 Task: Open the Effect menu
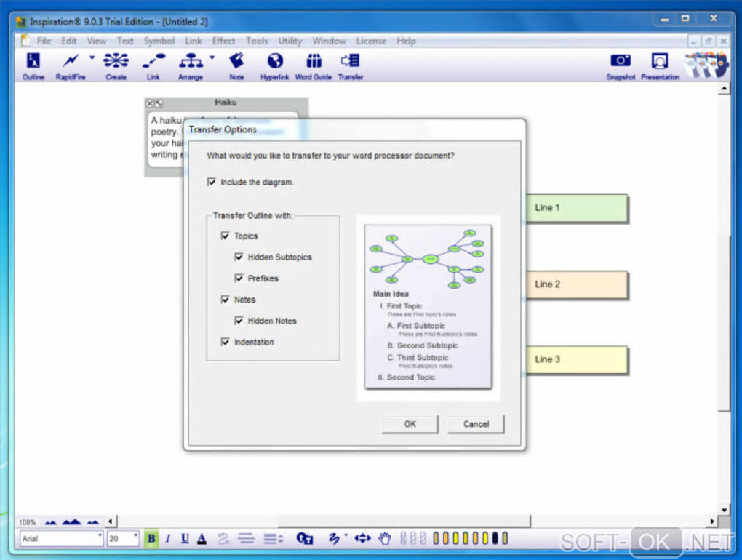pos(223,41)
